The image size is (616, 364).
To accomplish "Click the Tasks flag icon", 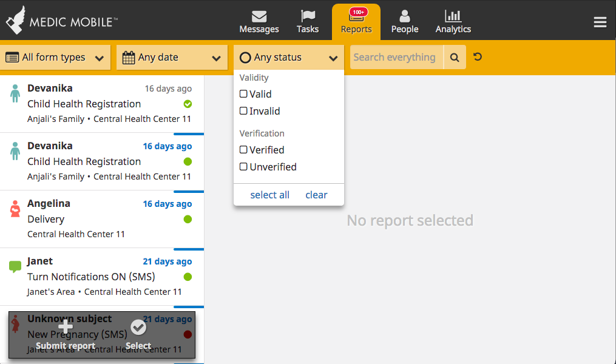I will tap(308, 16).
